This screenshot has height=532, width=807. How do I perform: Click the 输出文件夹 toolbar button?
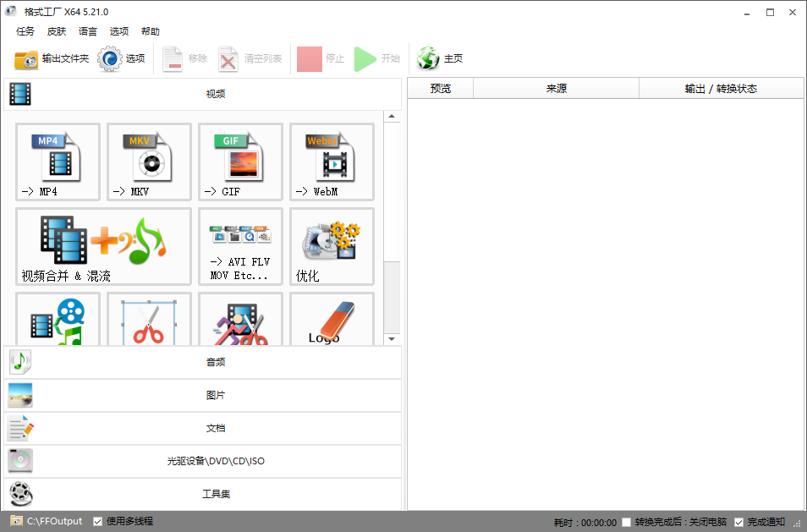tap(52, 59)
